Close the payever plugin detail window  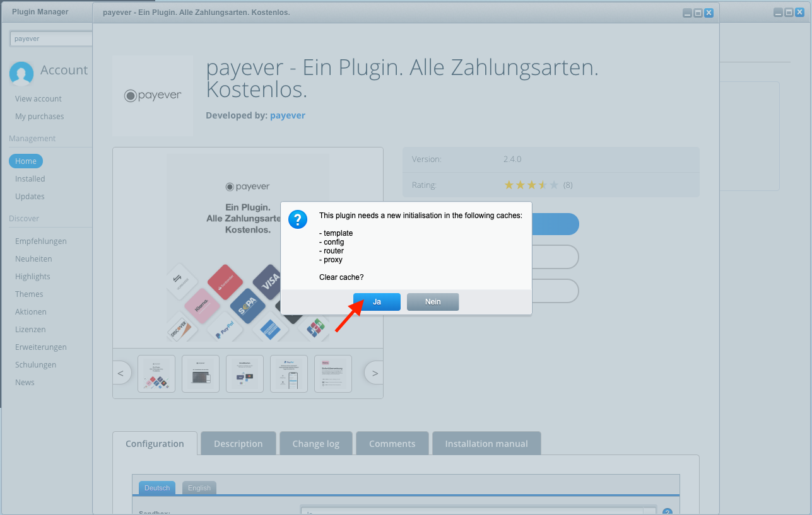pyautogui.click(x=709, y=13)
